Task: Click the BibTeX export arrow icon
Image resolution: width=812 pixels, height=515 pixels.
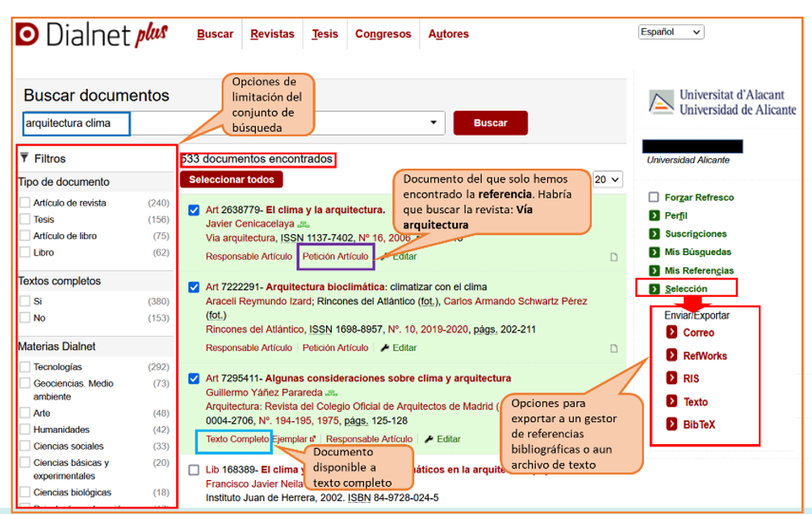Action: (672, 425)
